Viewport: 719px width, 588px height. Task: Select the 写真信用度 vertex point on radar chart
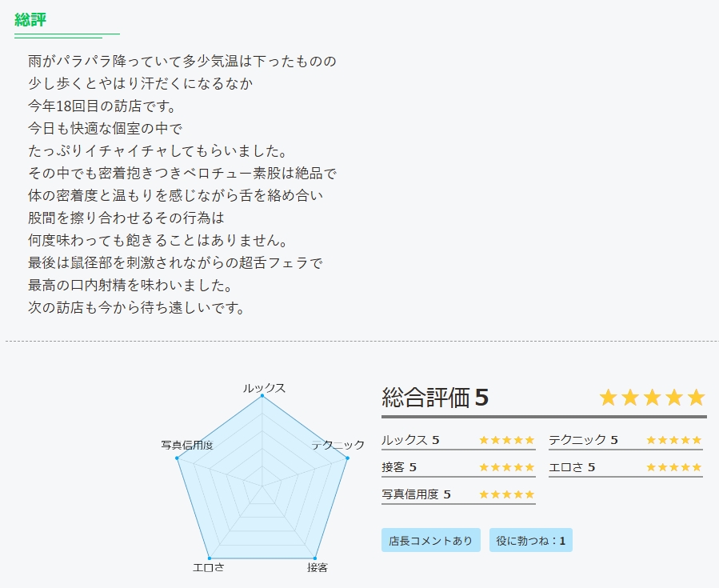click(177, 458)
